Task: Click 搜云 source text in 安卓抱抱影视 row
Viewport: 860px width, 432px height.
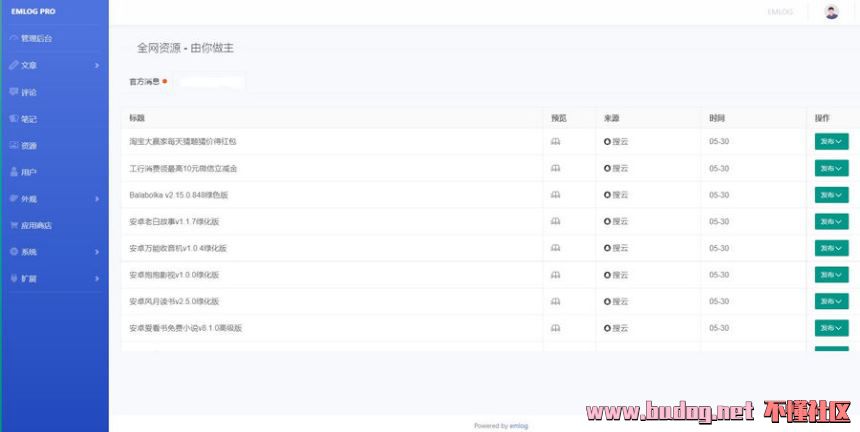Action: coord(620,275)
